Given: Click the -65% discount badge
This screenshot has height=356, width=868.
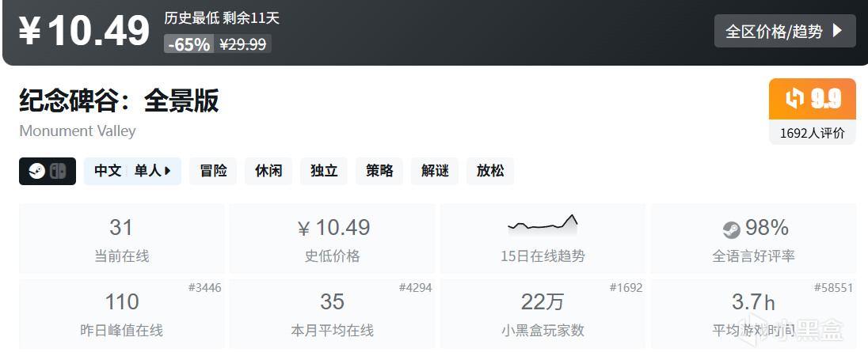Looking at the screenshot, I should pos(188,44).
